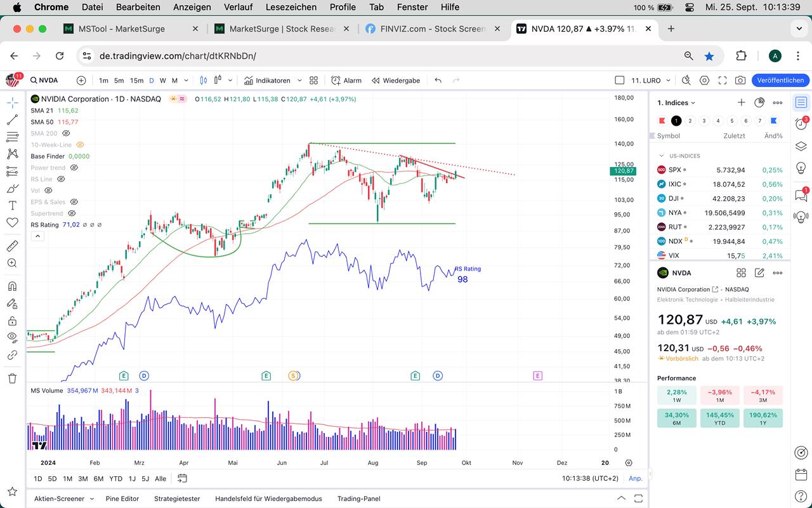
Task: Switch to the FINVIZ.com browser tab
Action: (433, 29)
